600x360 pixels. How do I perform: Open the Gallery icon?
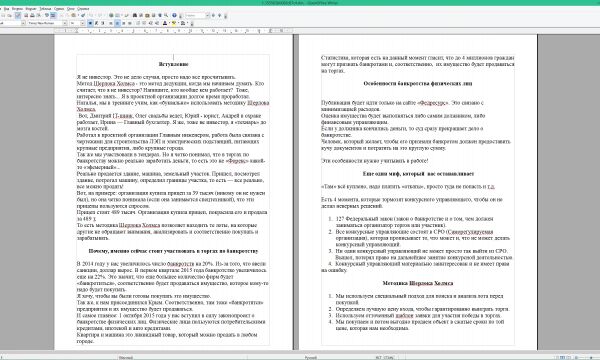pyautogui.click(x=147, y=15)
